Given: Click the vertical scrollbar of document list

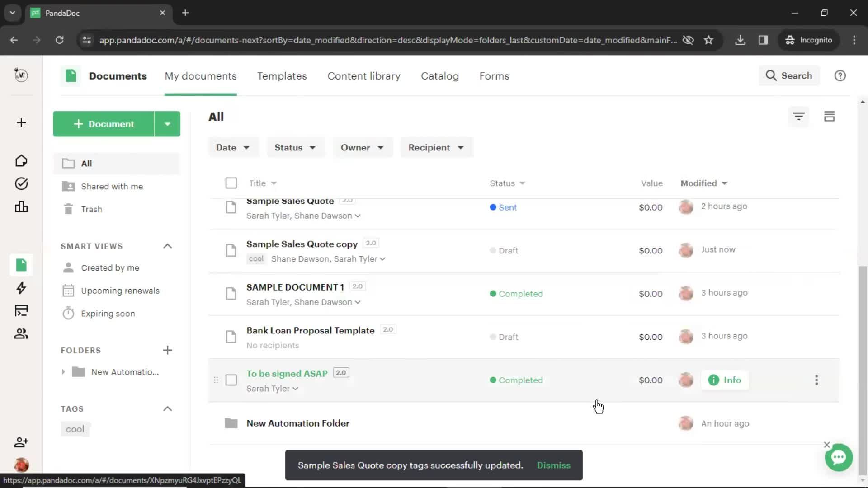Looking at the screenshot, I should (863, 371).
